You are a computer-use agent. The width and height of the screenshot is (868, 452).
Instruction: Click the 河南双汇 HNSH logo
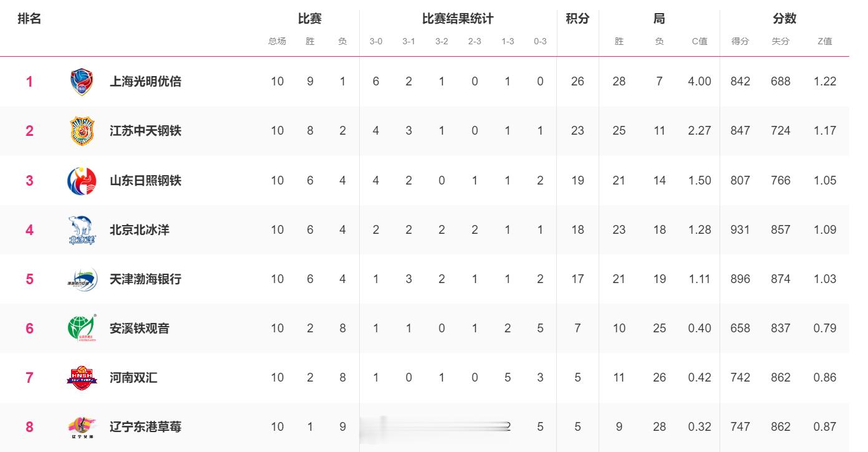pyautogui.click(x=82, y=377)
